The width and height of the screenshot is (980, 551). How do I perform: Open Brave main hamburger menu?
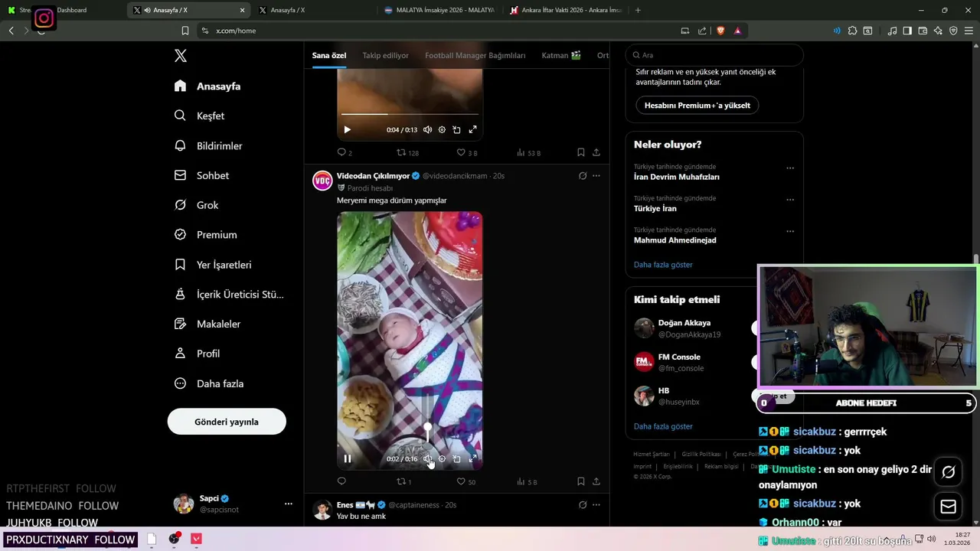969,31
